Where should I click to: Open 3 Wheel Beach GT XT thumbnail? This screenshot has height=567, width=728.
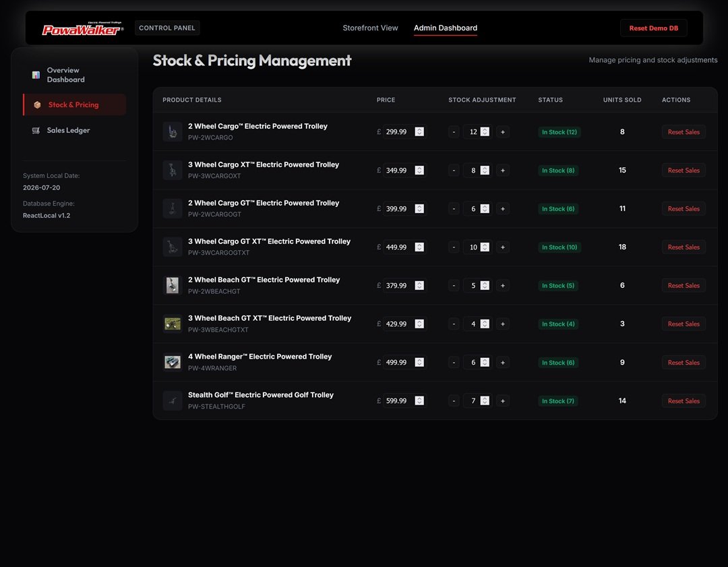click(x=173, y=324)
